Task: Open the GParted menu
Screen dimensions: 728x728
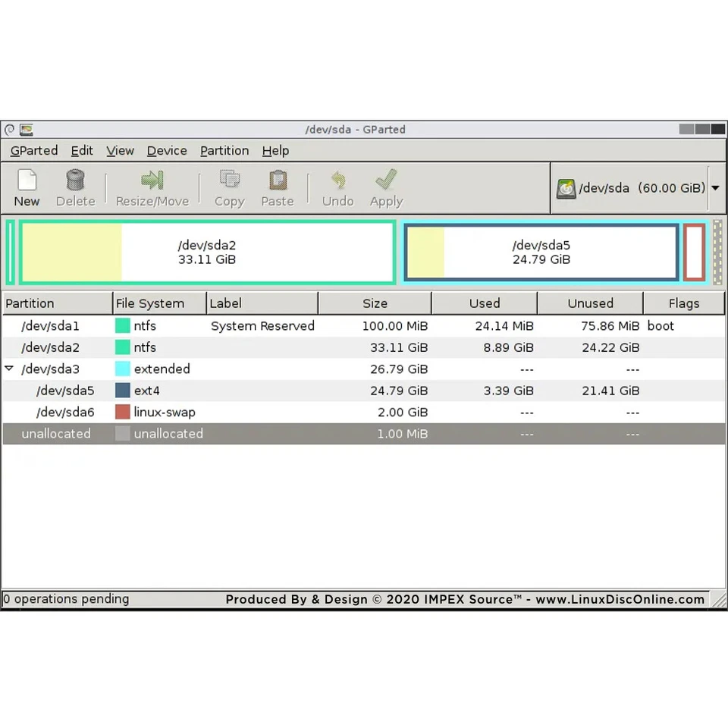Action: (x=33, y=150)
